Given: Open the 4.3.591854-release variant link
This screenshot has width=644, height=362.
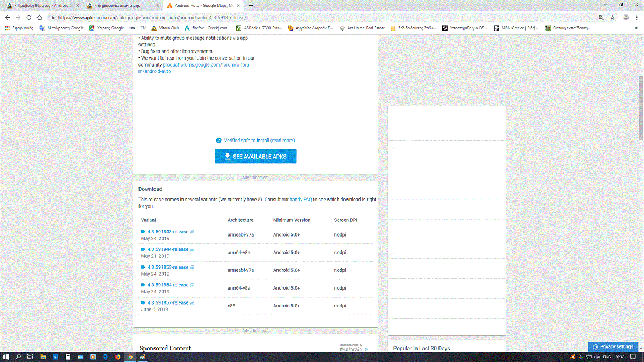Looking at the screenshot, I should pyautogui.click(x=168, y=285).
